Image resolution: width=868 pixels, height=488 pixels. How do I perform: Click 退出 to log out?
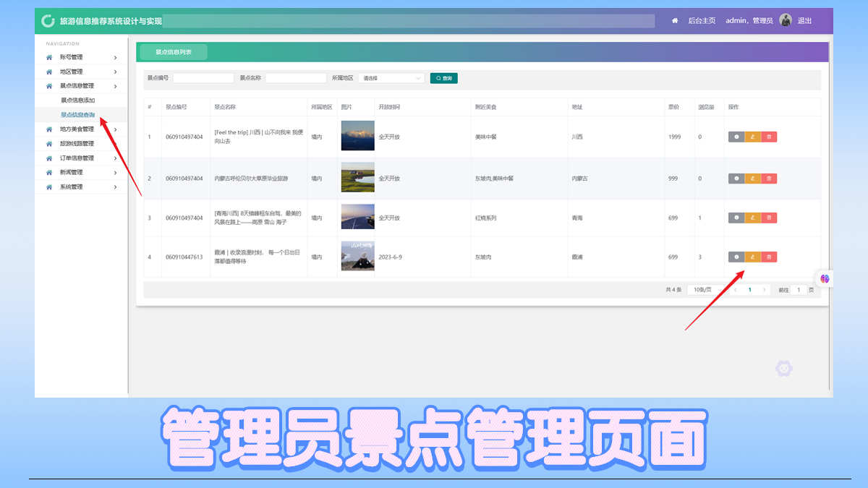(x=804, y=21)
